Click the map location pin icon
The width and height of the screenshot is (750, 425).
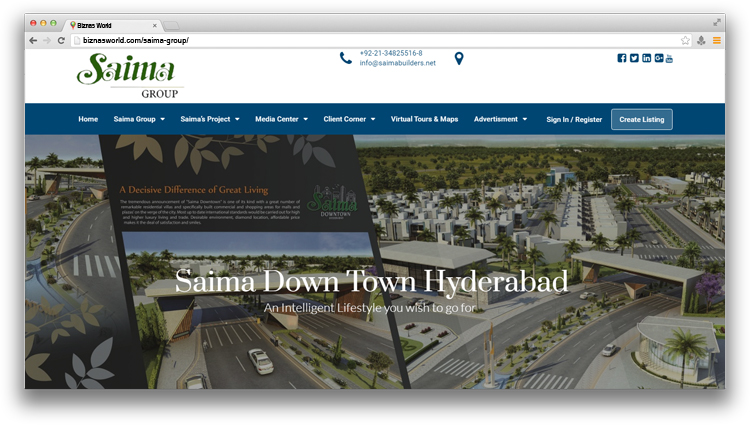click(459, 58)
